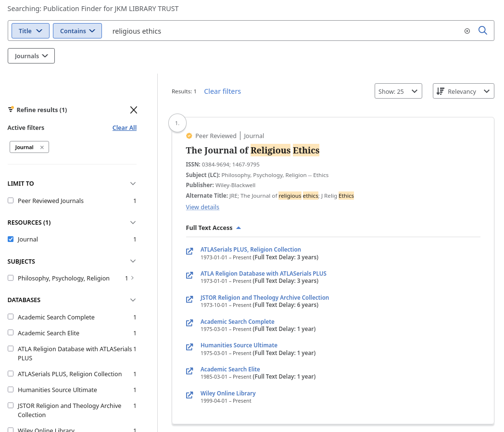Open the Title search field dropdown
This screenshot has height=432, width=504.
pyautogui.click(x=30, y=30)
